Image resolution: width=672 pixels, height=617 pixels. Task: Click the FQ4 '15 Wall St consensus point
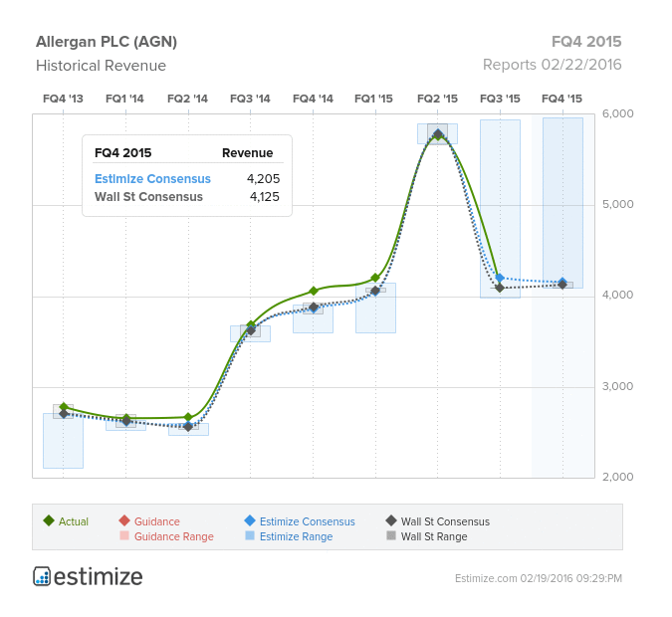(x=562, y=285)
